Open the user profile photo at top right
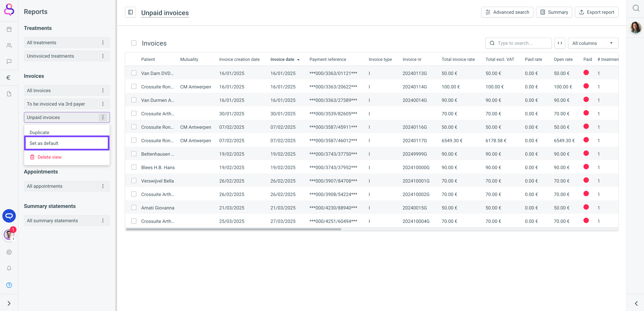The image size is (644, 311). 635,28
